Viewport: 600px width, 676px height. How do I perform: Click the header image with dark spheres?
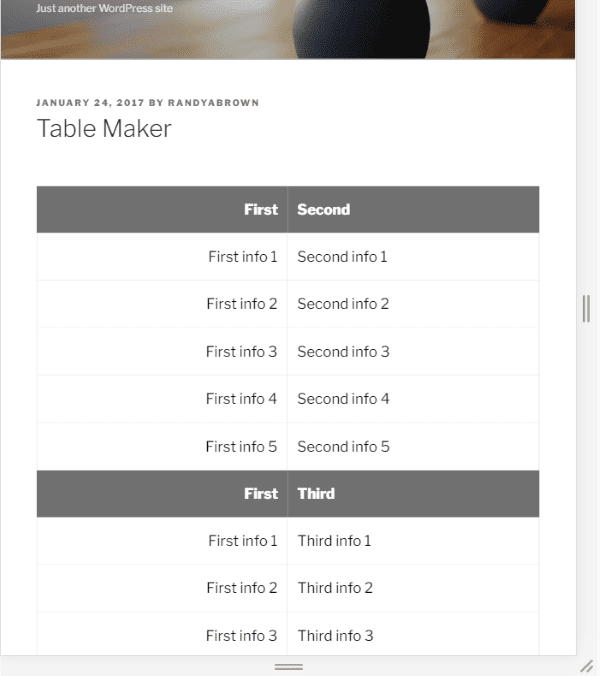[400, 28]
